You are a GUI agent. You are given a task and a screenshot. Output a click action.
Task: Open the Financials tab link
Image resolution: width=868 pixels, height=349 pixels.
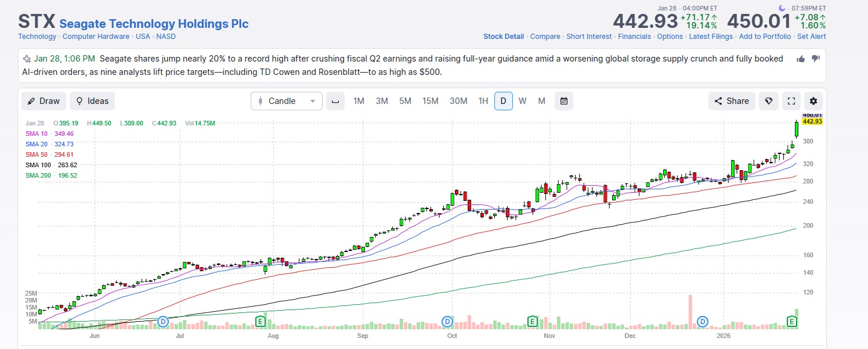tap(634, 37)
